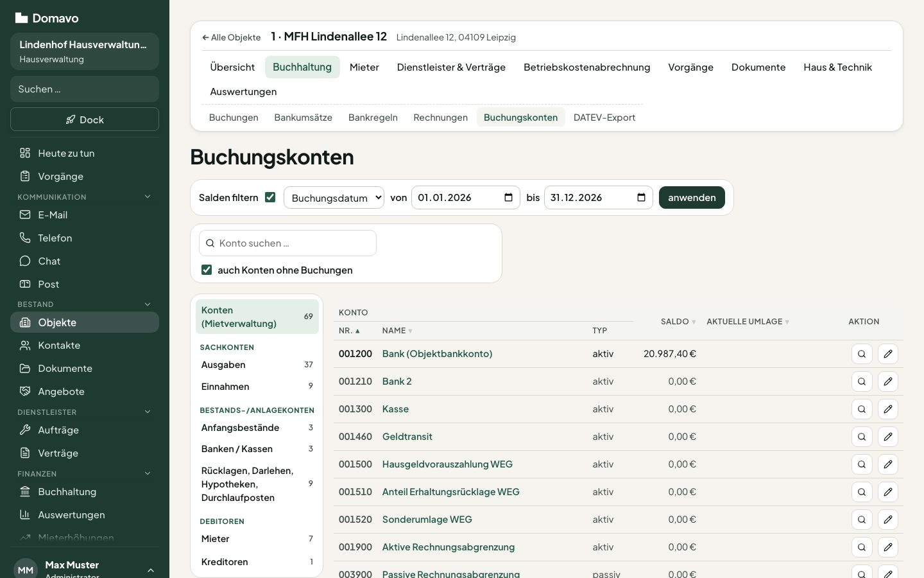Screen dimensions: 924x578
Task: Go to Post in the sidebar
Action: click(85, 284)
